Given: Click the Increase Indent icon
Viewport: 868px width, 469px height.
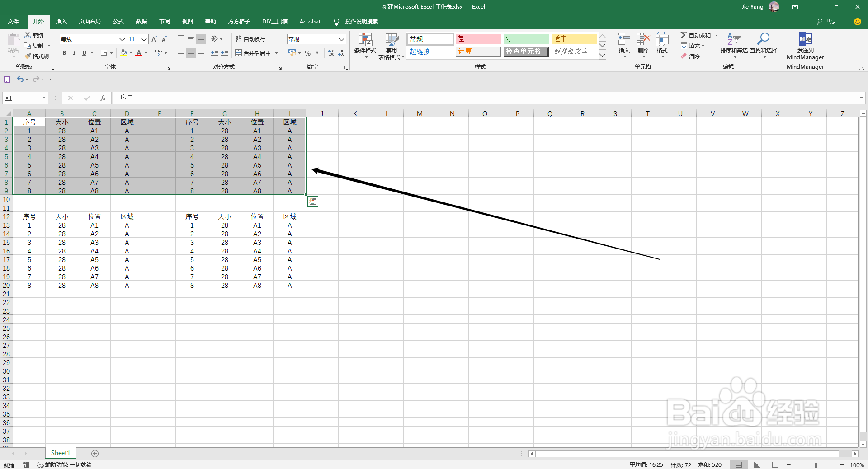Looking at the screenshot, I should (x=225, y=53).
